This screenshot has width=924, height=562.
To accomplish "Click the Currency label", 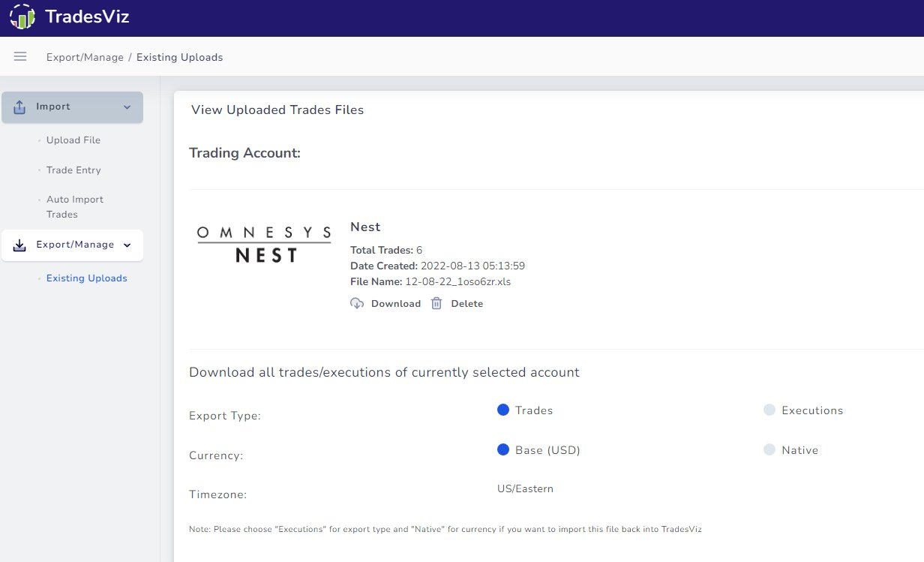I will pos(216,455).
